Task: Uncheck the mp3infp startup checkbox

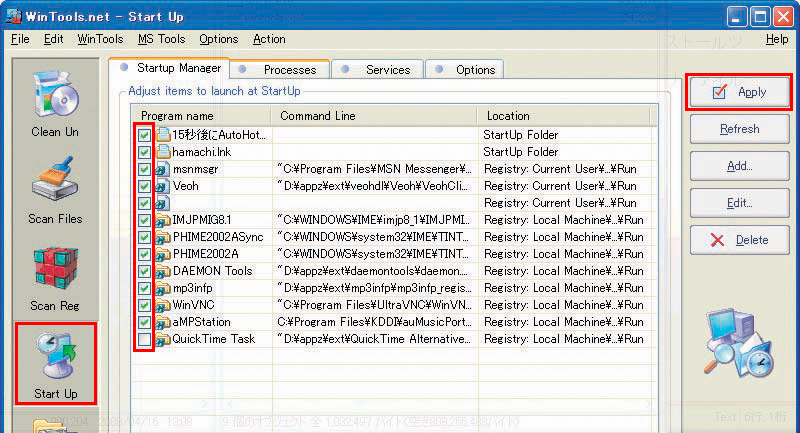Action: click(x=144, y=288)
